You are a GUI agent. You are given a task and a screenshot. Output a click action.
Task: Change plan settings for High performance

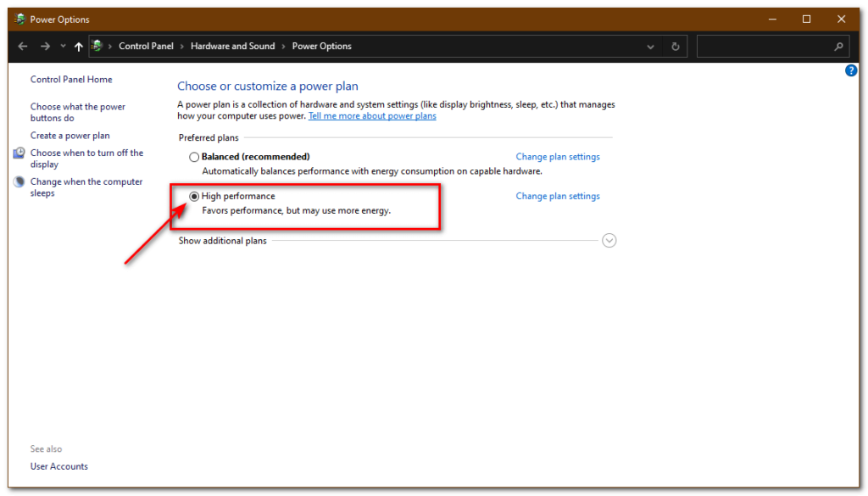point(558,196)
